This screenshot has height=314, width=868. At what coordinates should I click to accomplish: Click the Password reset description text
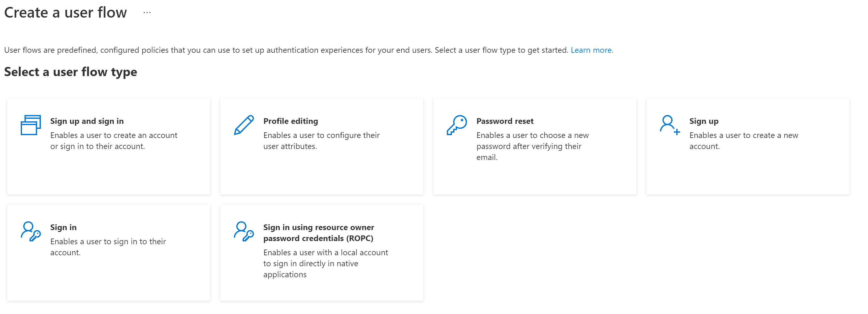pos(532,146)
